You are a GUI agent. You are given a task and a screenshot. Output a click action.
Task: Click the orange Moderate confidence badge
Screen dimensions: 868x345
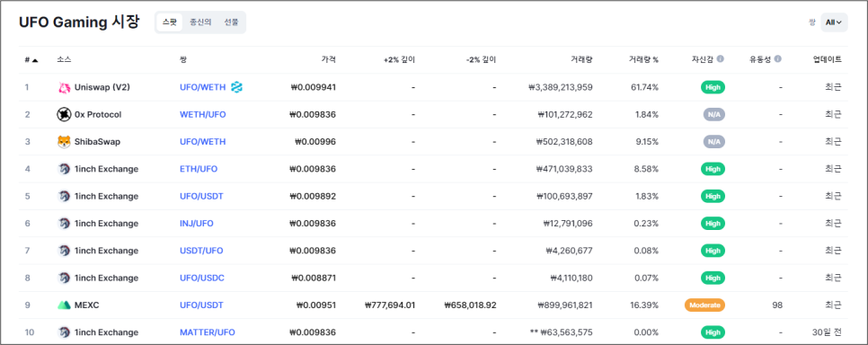click(704, 305)
